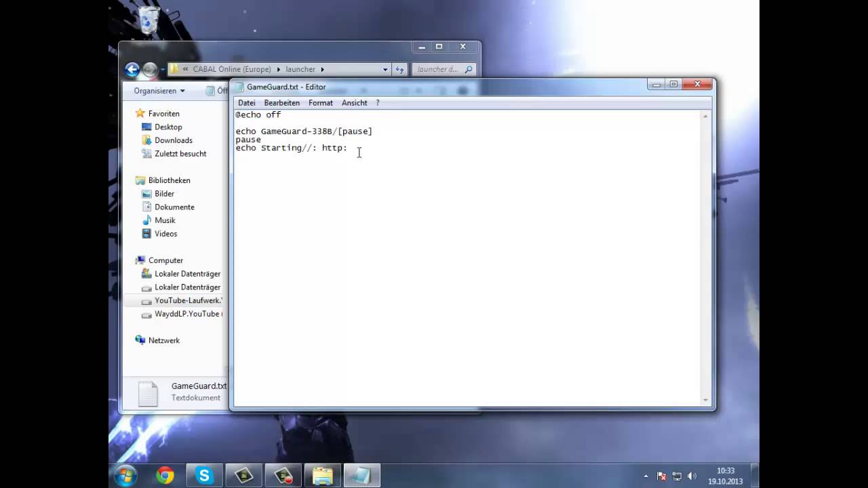Open the Dokumente library
868x488 pixels.
tap(174, 207)
